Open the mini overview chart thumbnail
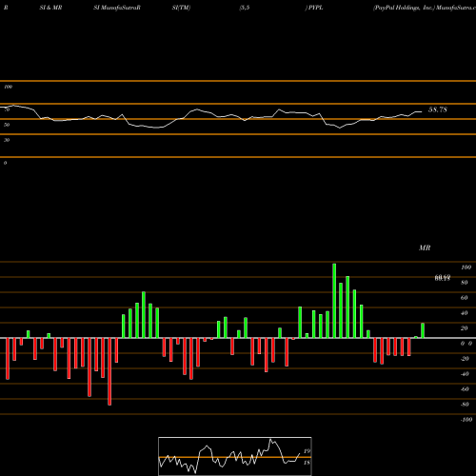 (235, 456)
